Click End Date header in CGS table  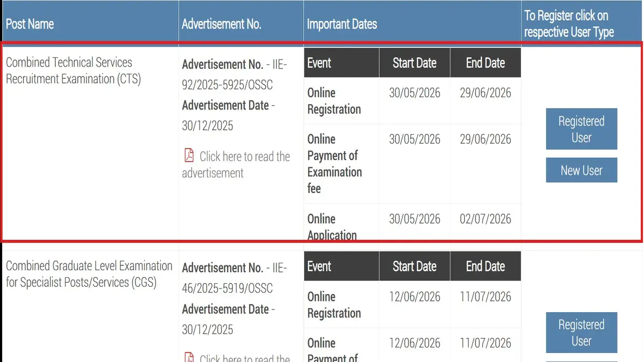tap(485, 266)
